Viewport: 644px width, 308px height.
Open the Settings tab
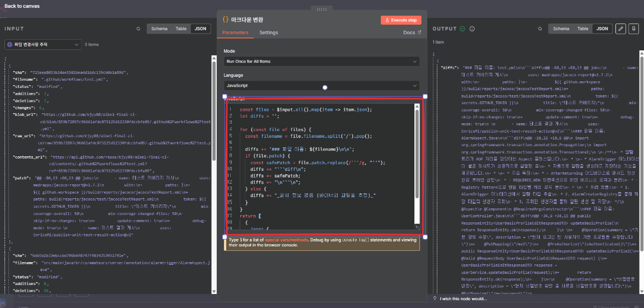pyautogui.click(x=269, y=33)
